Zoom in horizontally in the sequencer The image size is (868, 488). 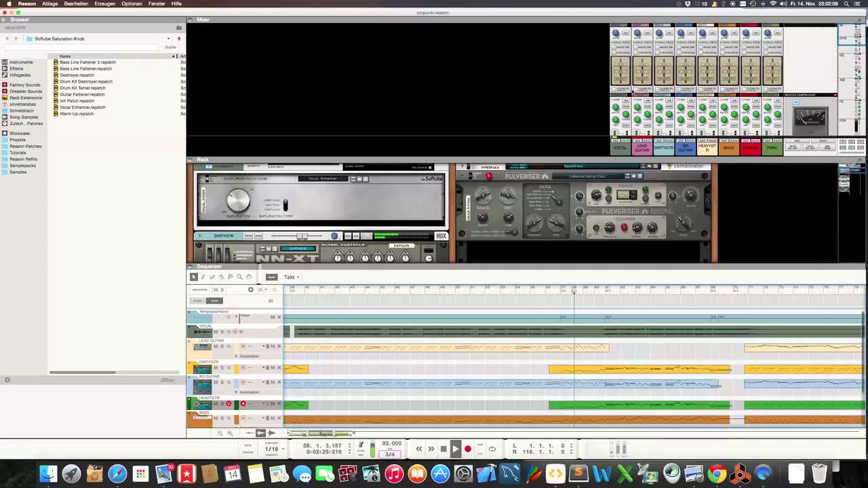[229, 433]
